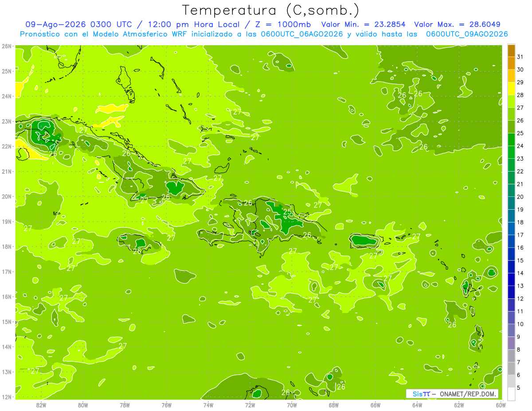The width and height of the screenshot is (532, 411).
Task: Click the '22N' latitude axis label
Action: (7, 146)
